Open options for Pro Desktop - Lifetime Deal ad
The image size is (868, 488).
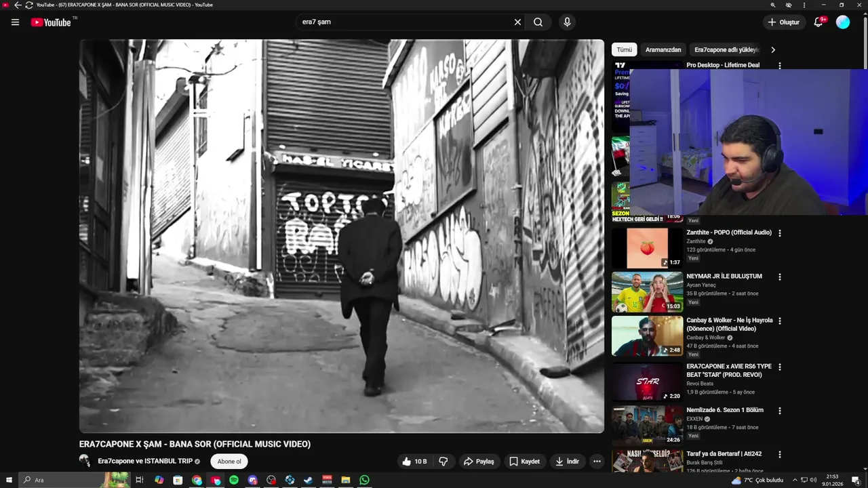pos(780,66)
